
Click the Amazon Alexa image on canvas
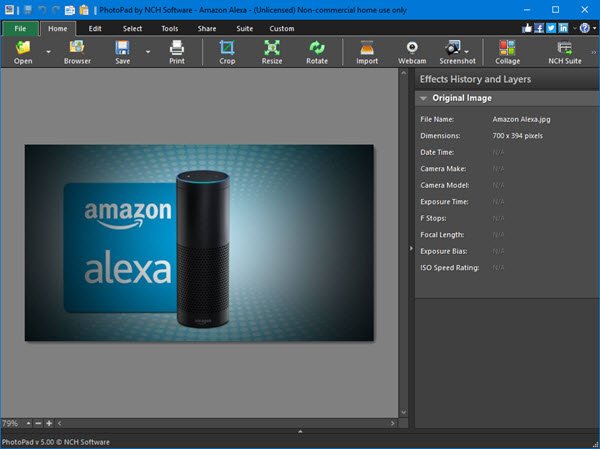199,242
